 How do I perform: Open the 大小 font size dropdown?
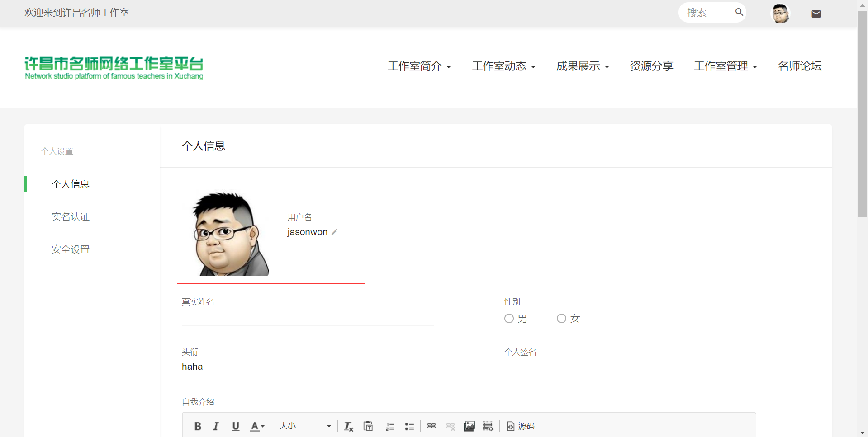tap(305, 426)
